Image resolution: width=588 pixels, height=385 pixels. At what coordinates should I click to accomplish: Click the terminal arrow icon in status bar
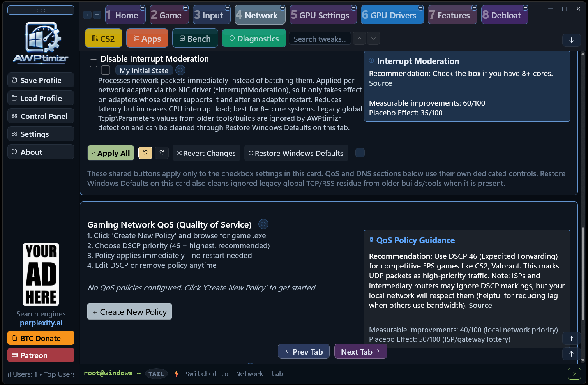[x=574, y=374]
